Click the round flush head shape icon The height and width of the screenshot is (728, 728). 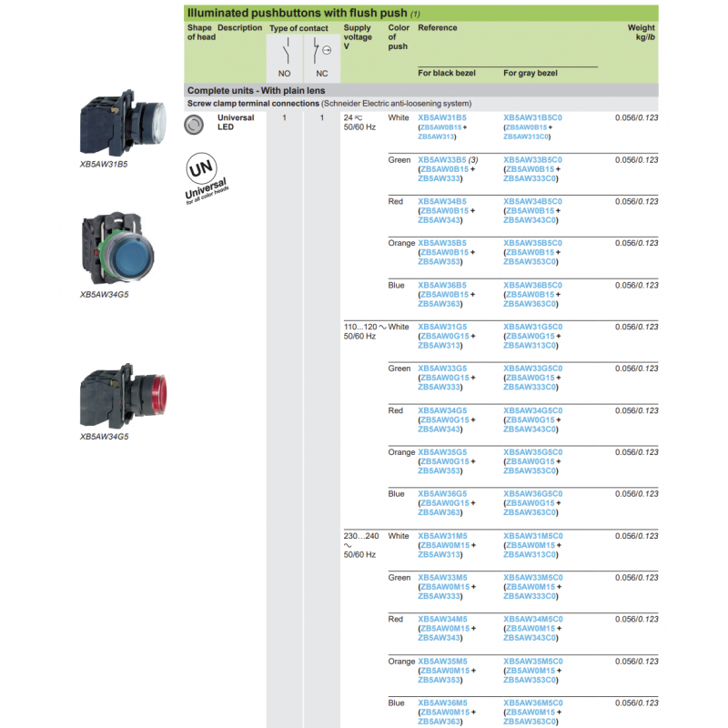coord(194,124)
